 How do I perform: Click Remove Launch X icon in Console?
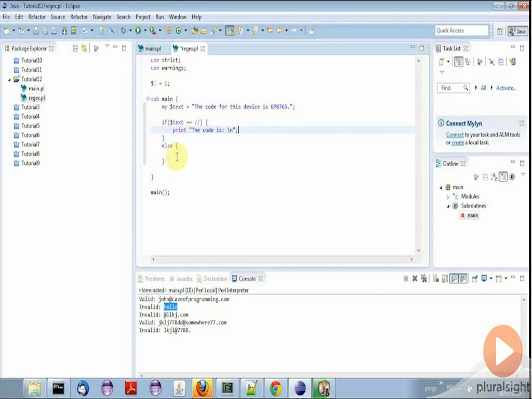tap(415, 278)
